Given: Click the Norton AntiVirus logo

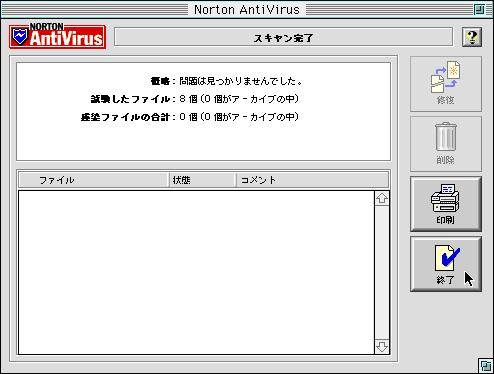Looking at the screenshot, I should pyautogui.click(x=57, y=36).
